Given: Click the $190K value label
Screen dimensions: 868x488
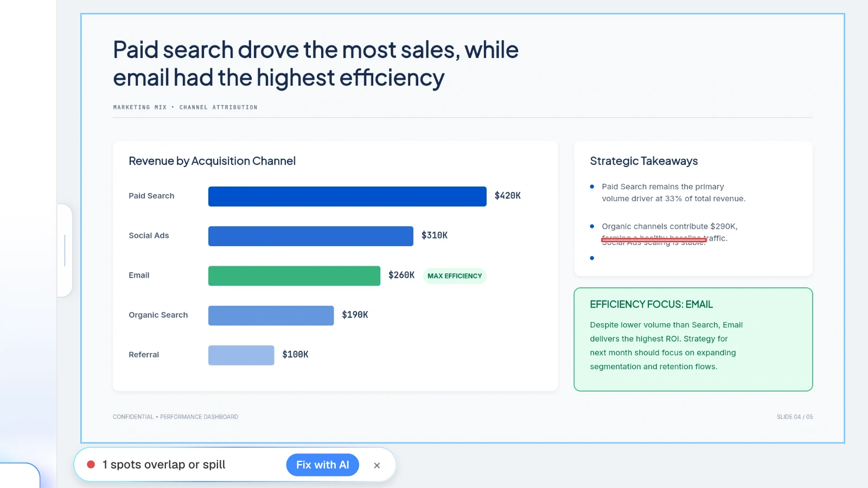Looking at the screenshot, I should [x=355, y=314].
